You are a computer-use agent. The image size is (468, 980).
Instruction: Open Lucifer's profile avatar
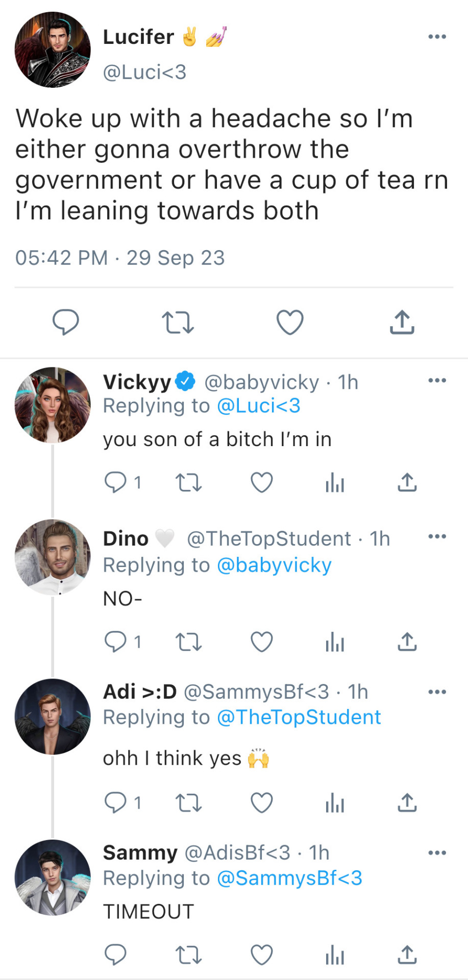tap(53, 50)
